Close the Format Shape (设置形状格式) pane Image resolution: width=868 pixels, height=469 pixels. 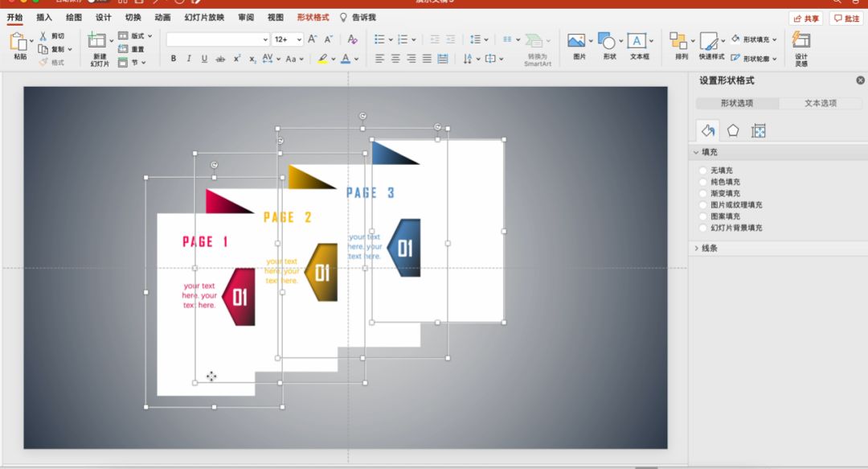860,80
